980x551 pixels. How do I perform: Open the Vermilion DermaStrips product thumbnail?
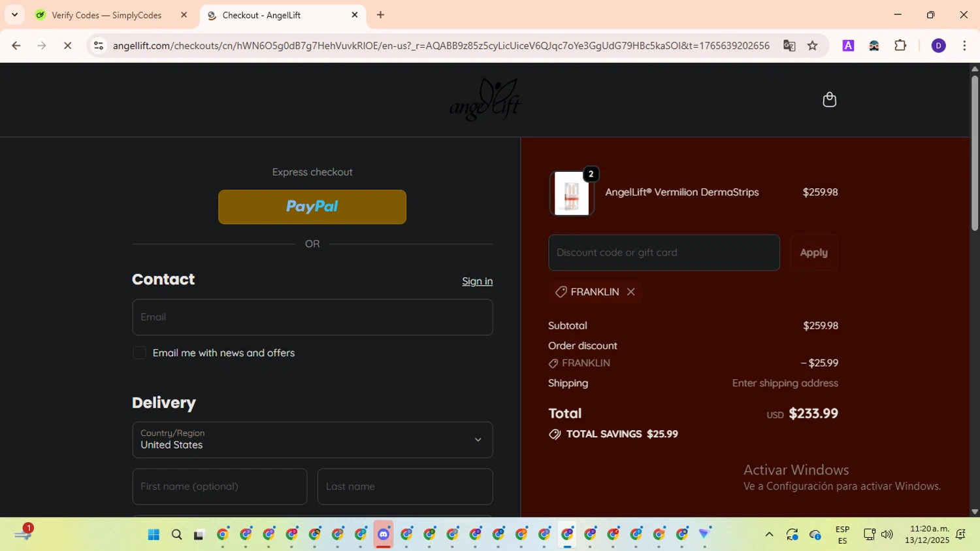click(x=572, y=193)
